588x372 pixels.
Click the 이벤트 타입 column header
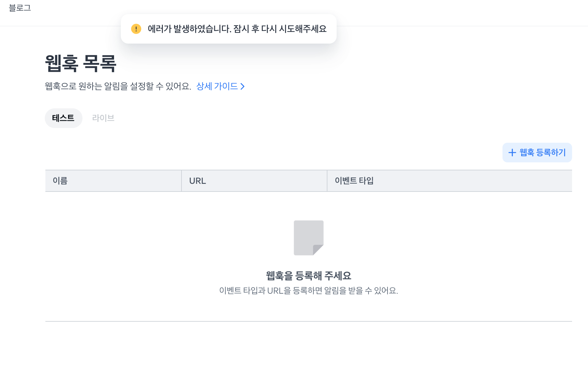pos(354,181)
